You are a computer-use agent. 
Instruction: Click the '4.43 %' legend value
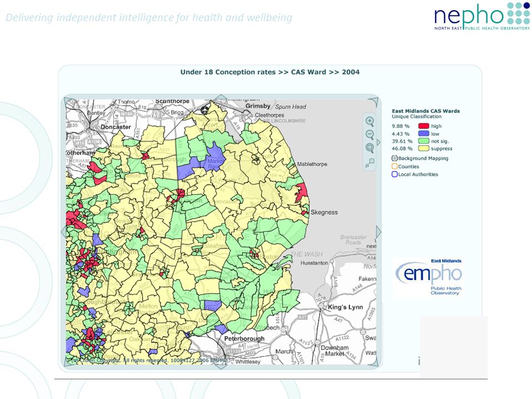(401, 134)
